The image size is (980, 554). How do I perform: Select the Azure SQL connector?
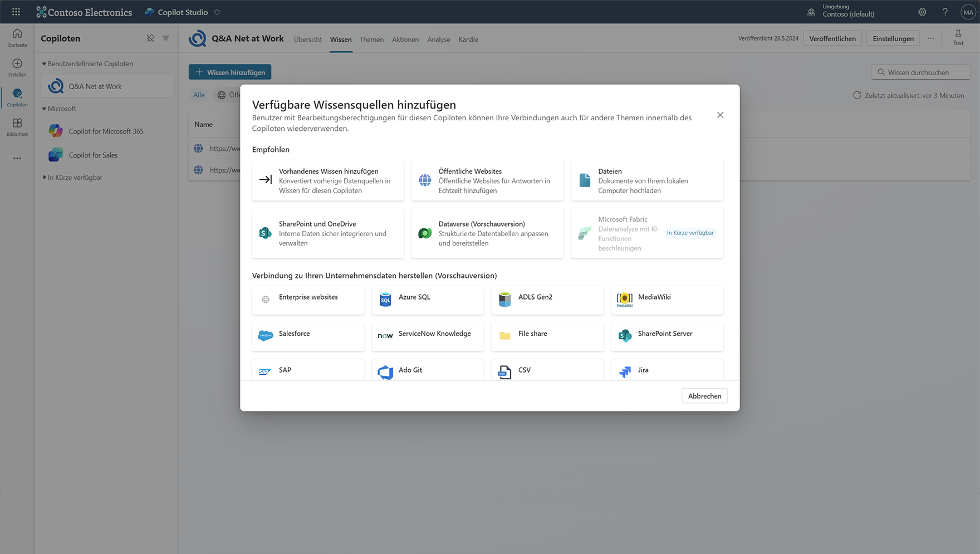click(428, 300)
